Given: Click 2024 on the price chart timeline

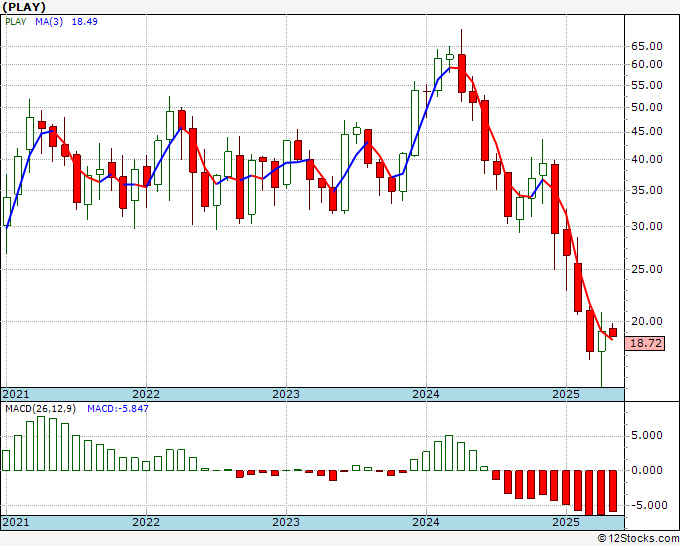Looking at the screenshot, I should (x=426, y=394).
